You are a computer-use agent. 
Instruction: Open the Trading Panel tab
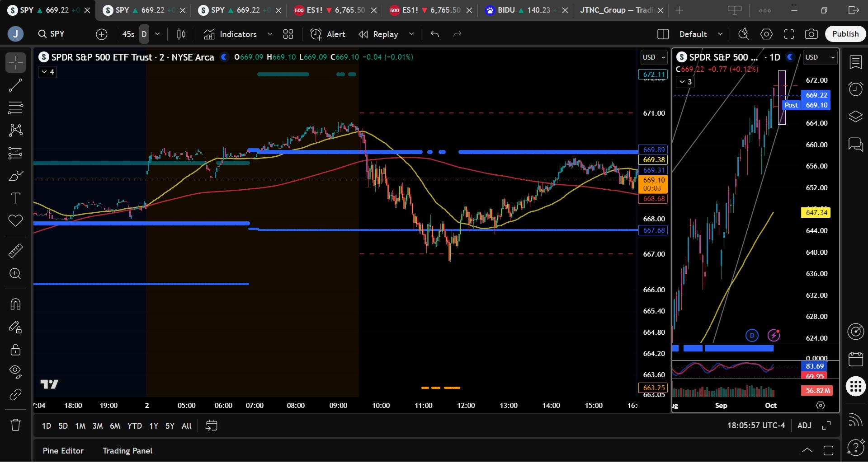(127, 451)
